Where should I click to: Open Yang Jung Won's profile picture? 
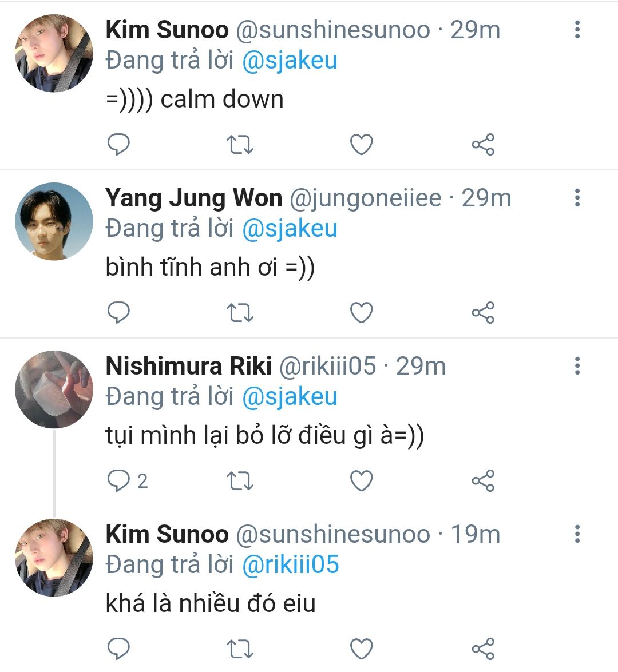54,221
